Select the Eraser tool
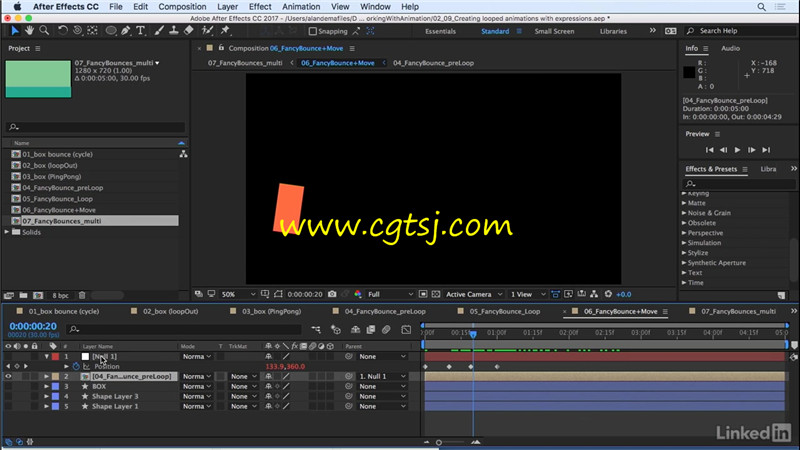This screenshot has width=800, height=450. (x=189, y=31)
